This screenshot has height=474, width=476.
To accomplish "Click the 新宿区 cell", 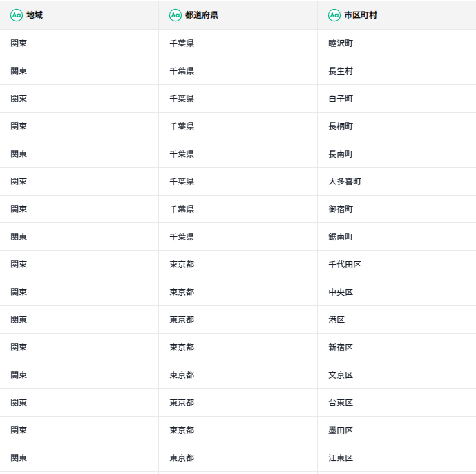I will coord(397,348).
